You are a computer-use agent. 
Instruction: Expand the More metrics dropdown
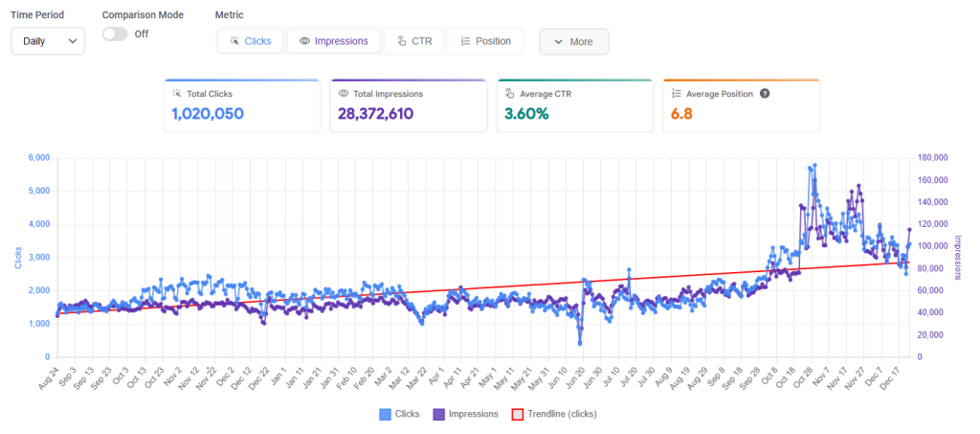click(x=573, y=42)
